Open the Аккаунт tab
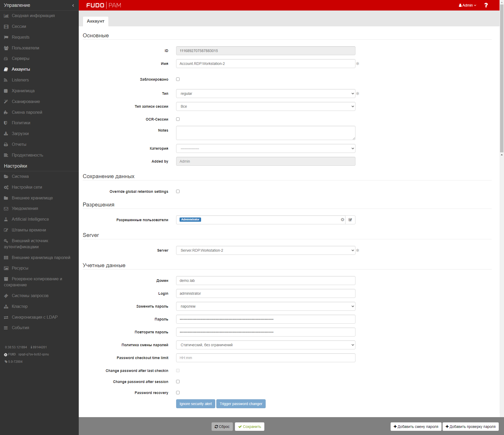This screenshot has height=435, width=504. pos(96,21)
